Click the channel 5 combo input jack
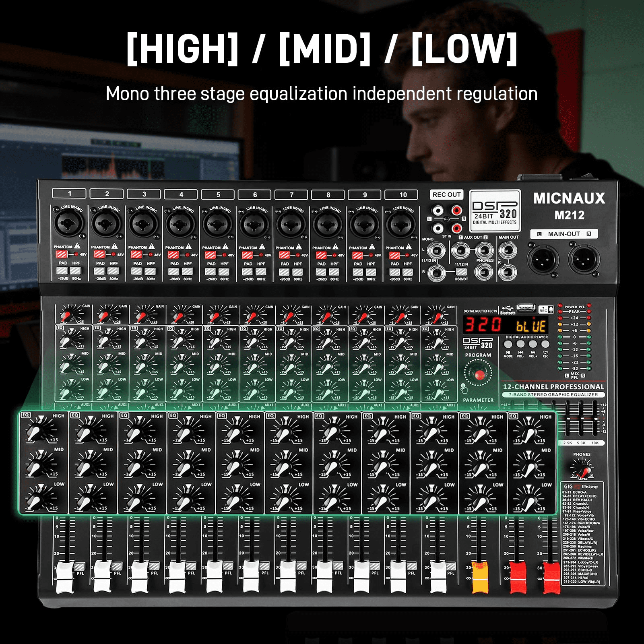 [217, 223]
